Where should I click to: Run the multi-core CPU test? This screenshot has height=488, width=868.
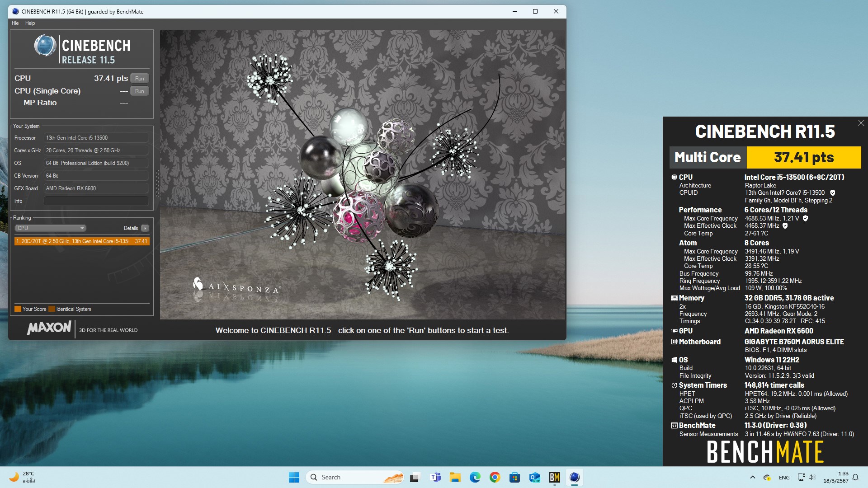coord(139,78)
